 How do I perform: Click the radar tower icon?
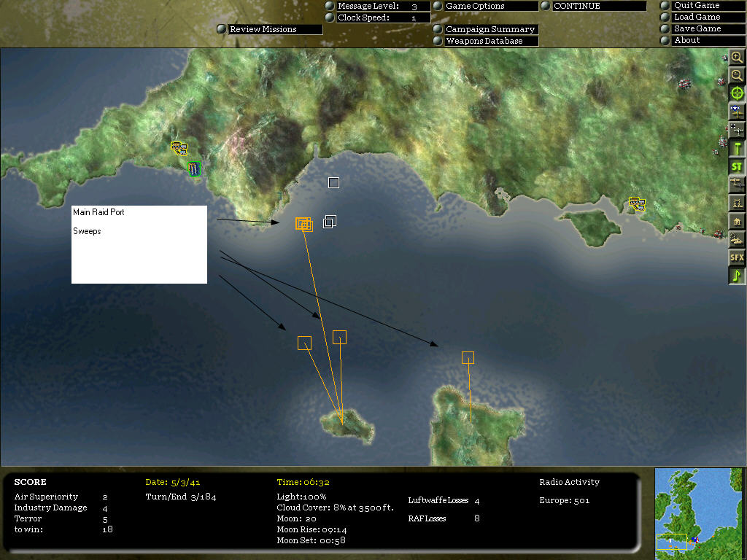pyautogui.click(x=737, y=203)
